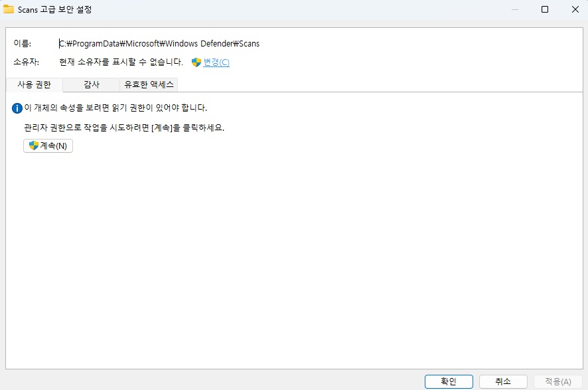Click the '이 개체의 속성을 보려면' message text

(x=116, y=108)
